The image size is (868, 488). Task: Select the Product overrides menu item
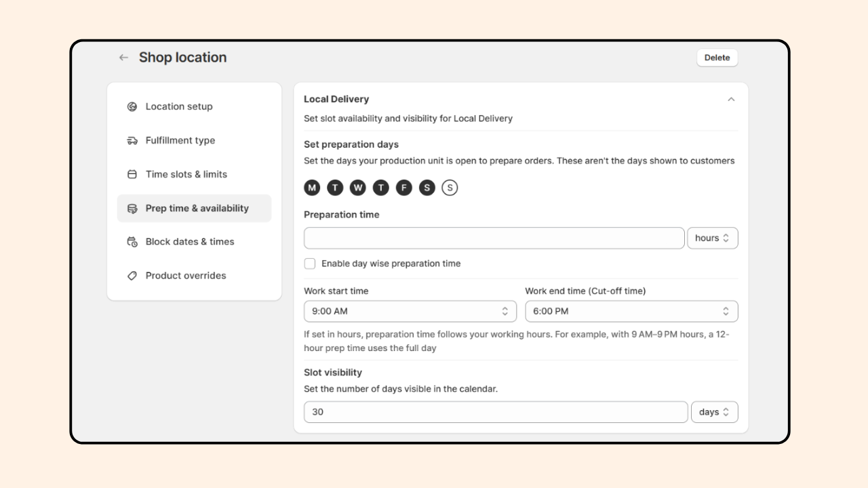pos(194,276)
